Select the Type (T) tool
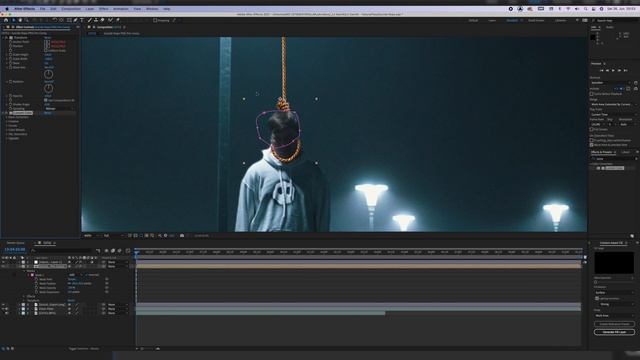Image resolution: width=640 pixels, height=360 pixels. coord(82,20)
